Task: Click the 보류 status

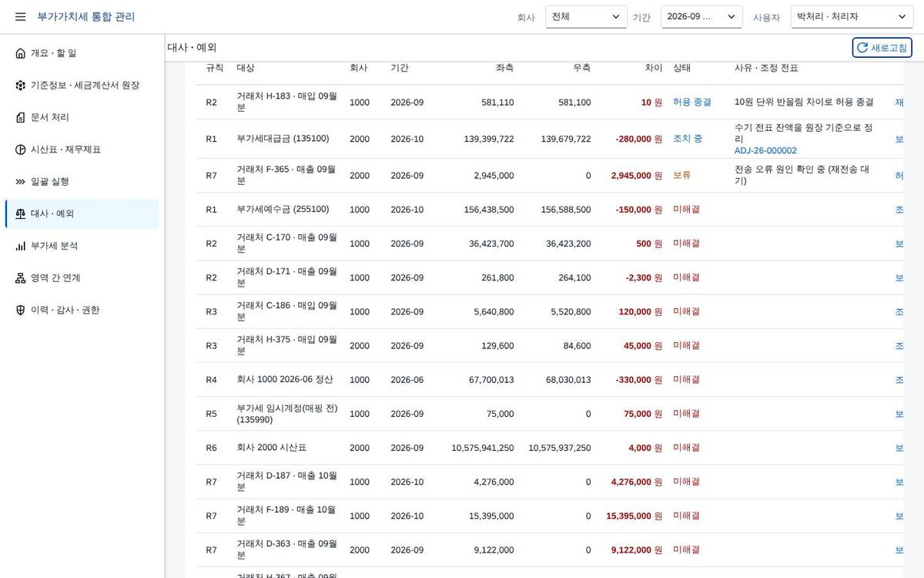Action: coord(682,176)
